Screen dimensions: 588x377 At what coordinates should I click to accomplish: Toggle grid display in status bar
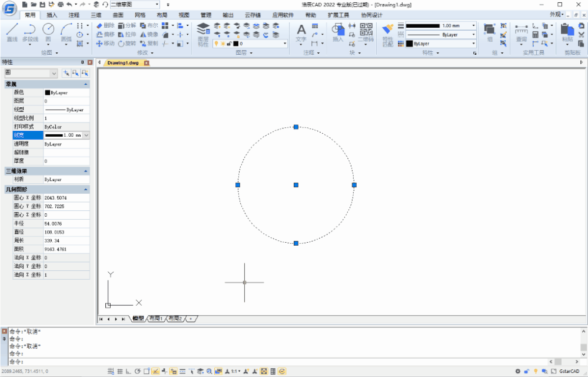click(x=119, y=371)
